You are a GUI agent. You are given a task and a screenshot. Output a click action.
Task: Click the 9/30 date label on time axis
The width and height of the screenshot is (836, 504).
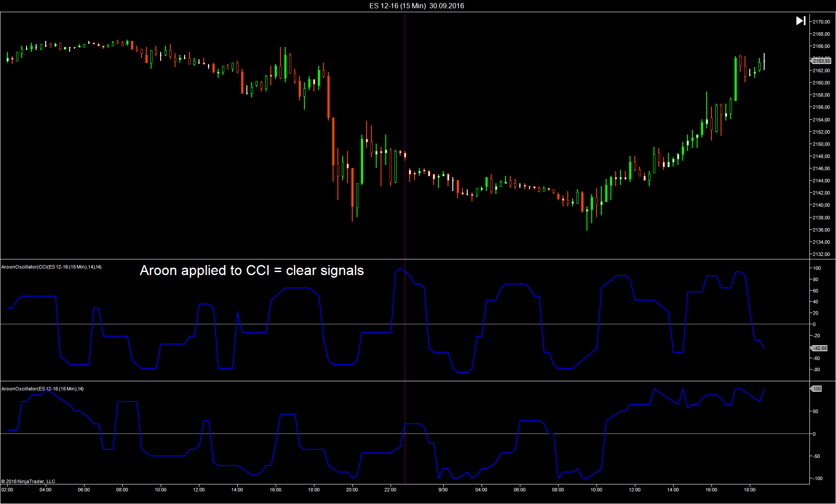(443, 490)
